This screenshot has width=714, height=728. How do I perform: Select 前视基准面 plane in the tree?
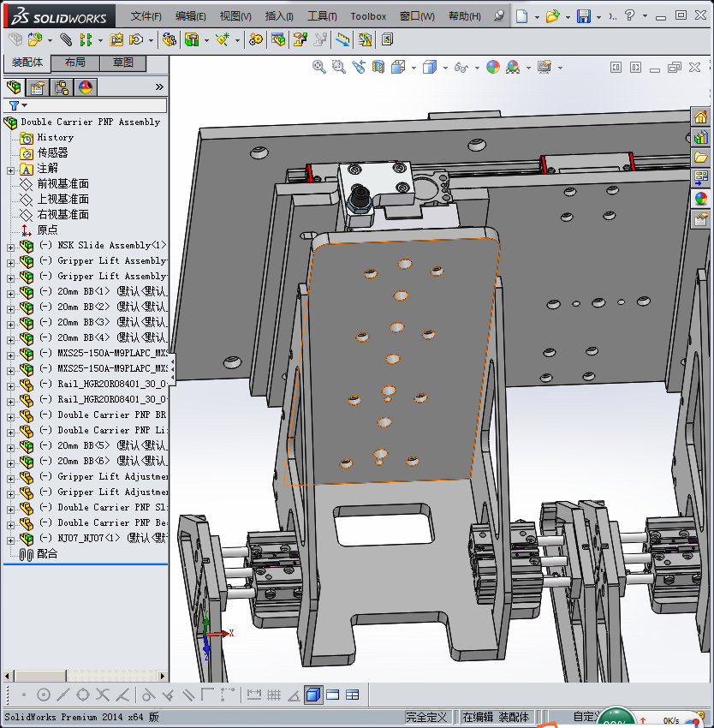click(62, 184)
